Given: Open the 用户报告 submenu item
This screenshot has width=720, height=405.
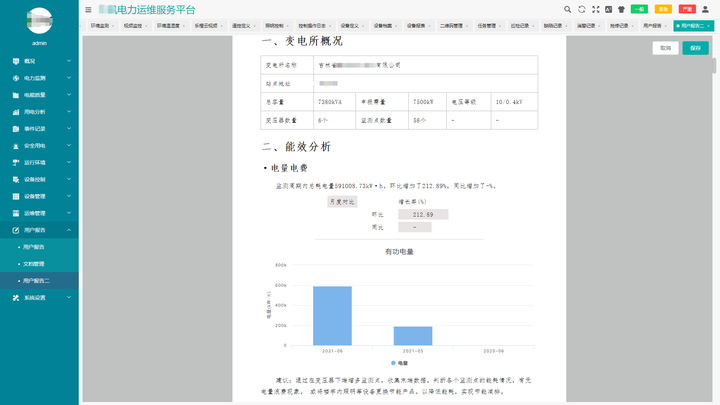Looking at the screenshot, I should [x=39, y=247].
